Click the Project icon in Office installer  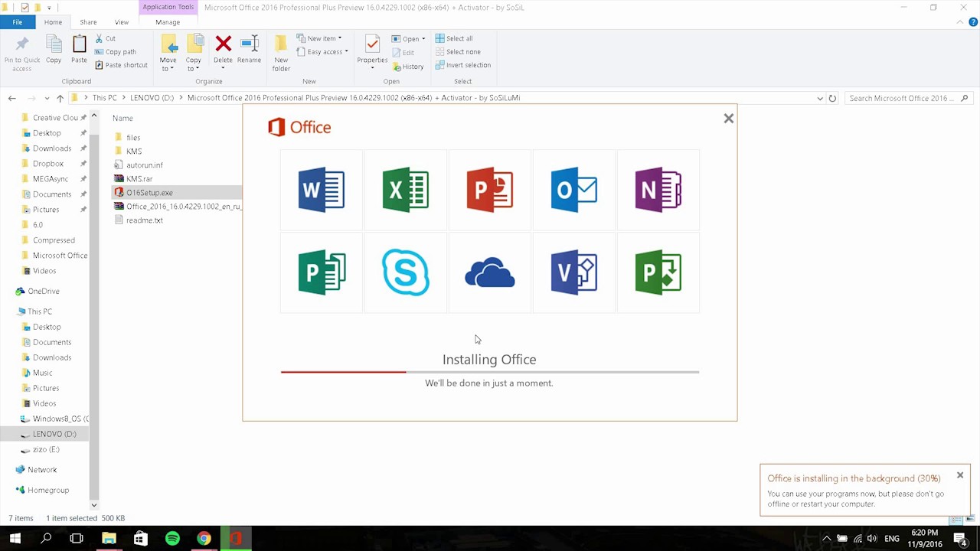(x=658, y=272)
